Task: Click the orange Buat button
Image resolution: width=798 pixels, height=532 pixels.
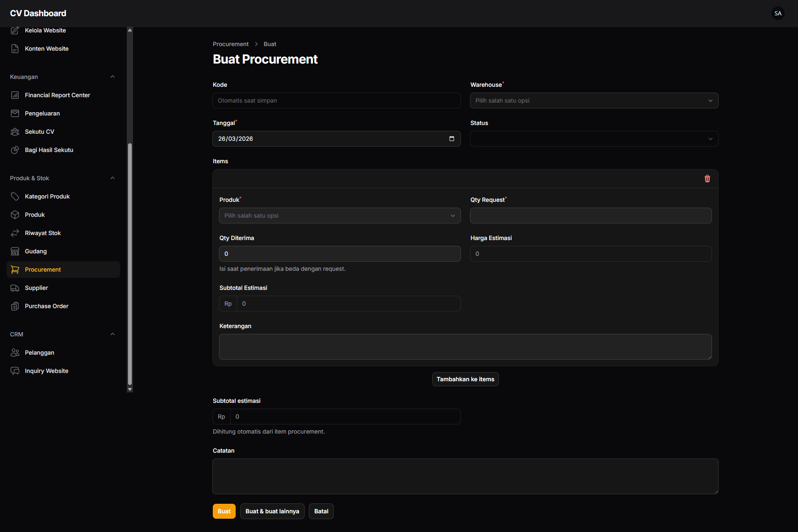Action: pos(224,511)
